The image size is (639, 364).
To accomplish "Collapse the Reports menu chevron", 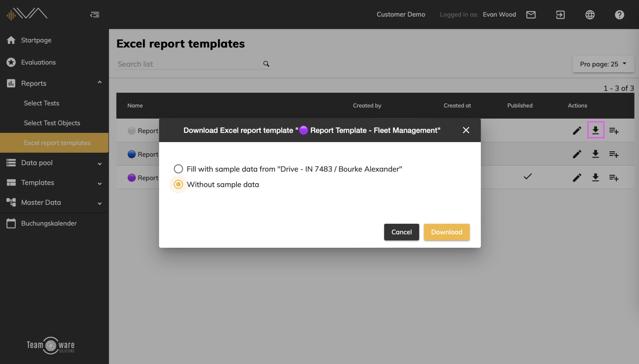I will [100, 82].
